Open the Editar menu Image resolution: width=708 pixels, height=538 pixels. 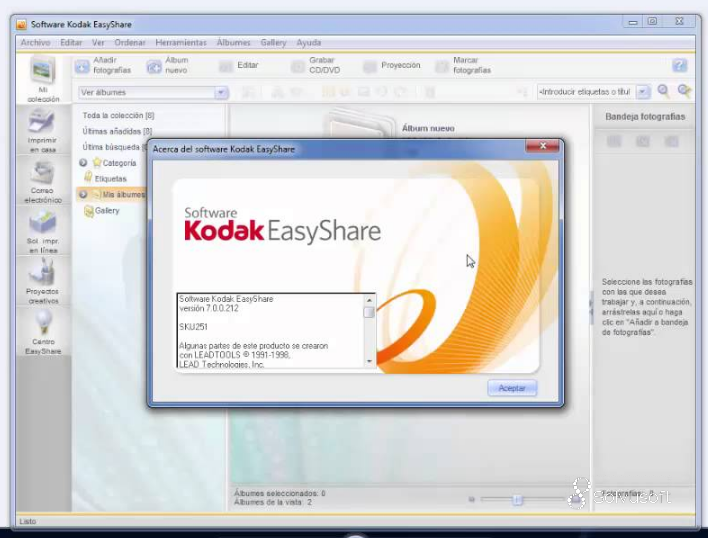[x=71, y=42]
